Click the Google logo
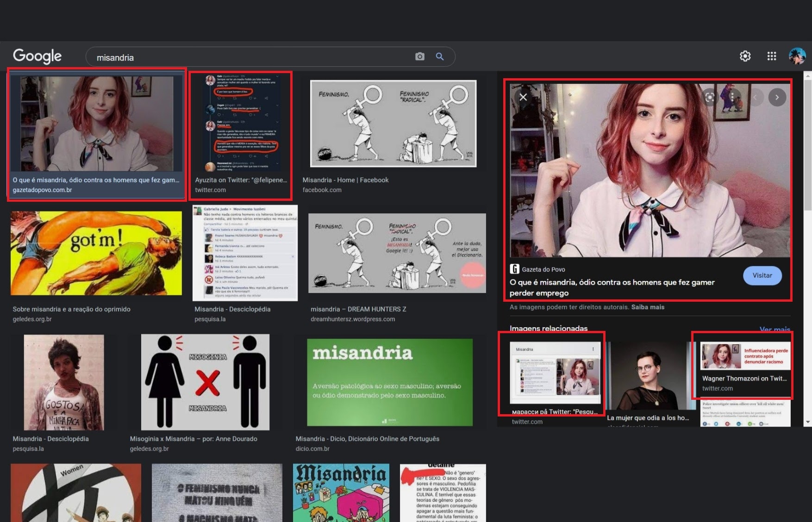 (x=37, y=56)
